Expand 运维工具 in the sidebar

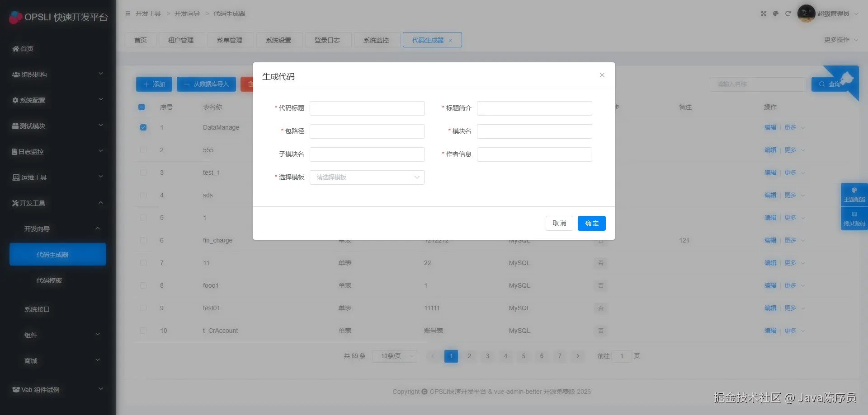click(x=58, y=177)
